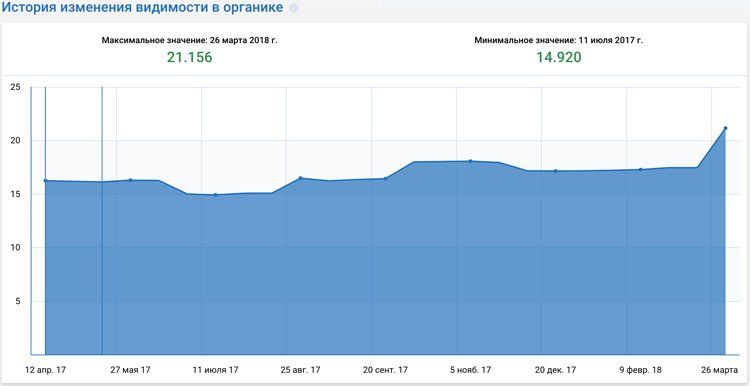Select the 12 апр. 17 data point
Viewport: 750px width, 386px height.
tap(45, 181)
